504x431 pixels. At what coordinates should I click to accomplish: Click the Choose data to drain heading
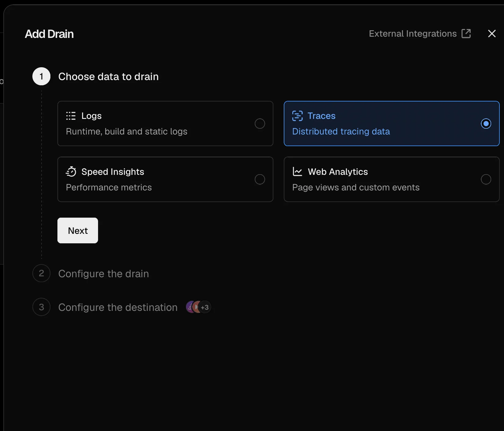(x=108, y=76)
